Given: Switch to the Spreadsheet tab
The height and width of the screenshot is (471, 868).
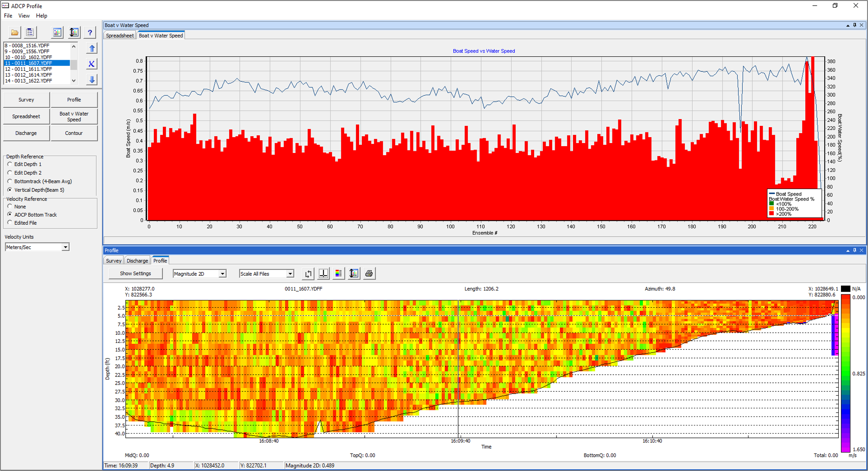Looking at the screenshot, I should [x=119, y=35].
